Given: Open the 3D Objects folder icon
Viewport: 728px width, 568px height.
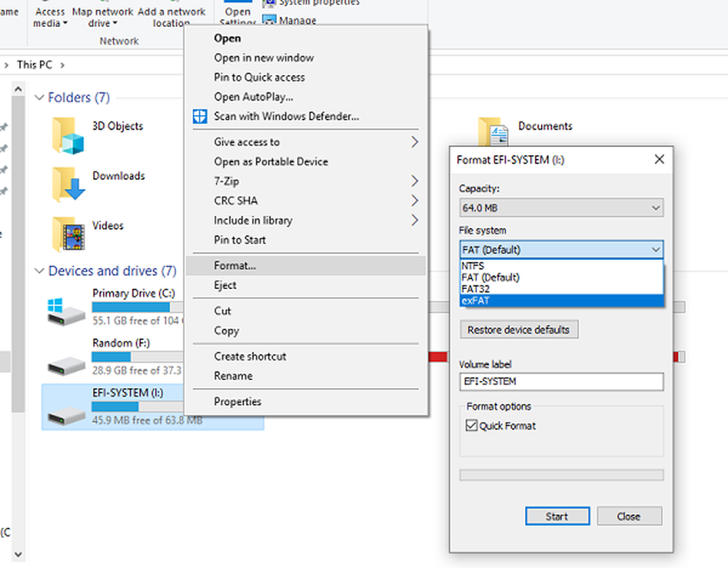Looking at the screenshot, I should [x=68, y=135].
